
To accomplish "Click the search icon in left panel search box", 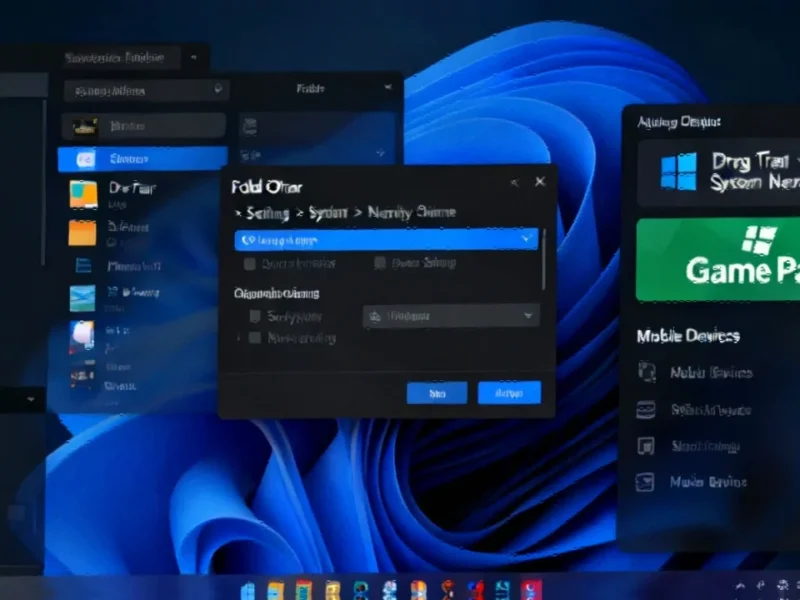I will pyautogui.click(x=219, y=90).
